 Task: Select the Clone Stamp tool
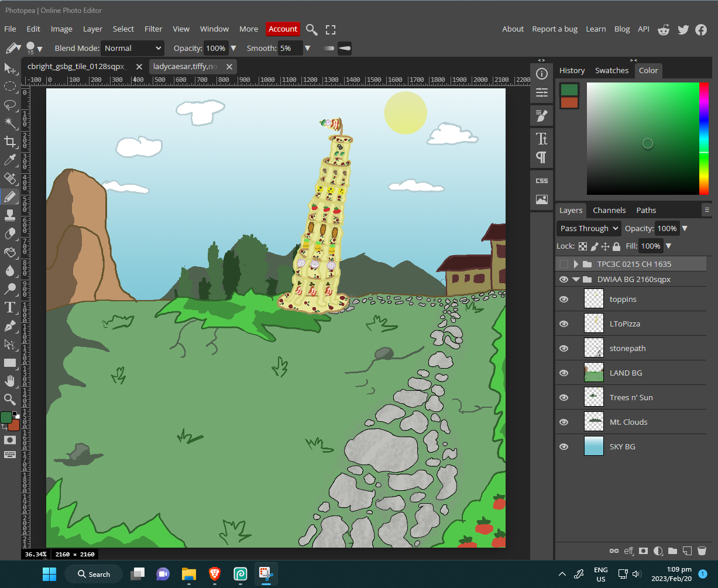point(10,215)
